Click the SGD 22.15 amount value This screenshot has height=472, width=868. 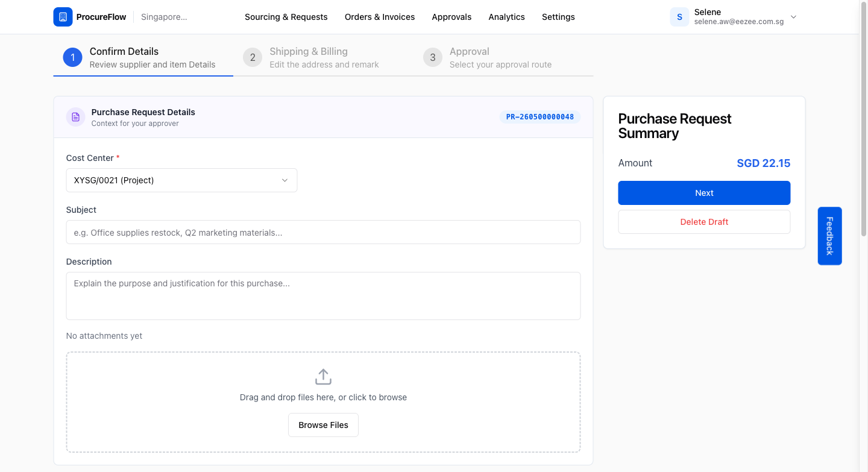point(763,163)
